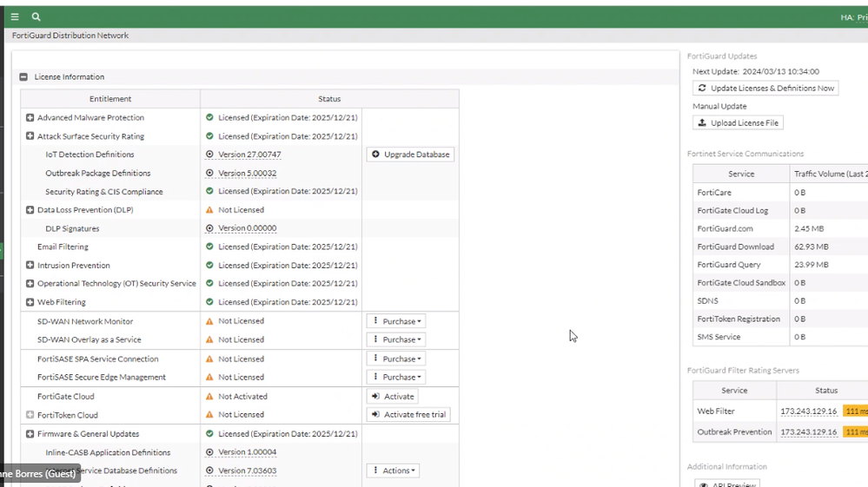The image size is (868, 487).
Task: Open Purchase dropdown for FortiSASE Secure Edge Management
Action: pyautogui.click(x=396, y=377)
